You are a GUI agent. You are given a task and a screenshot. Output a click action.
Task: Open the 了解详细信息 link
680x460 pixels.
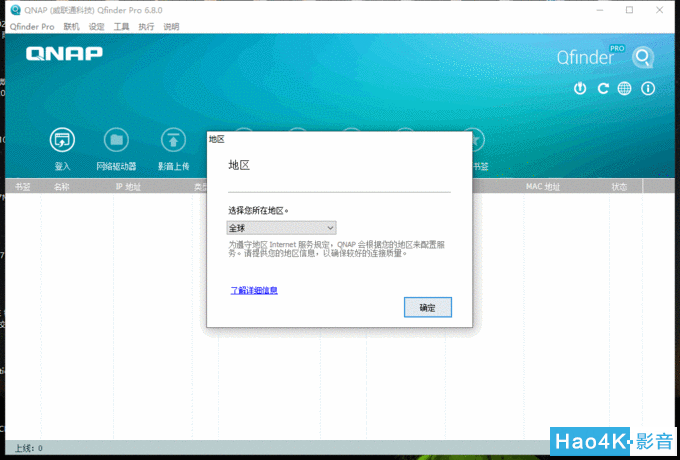(254, 290)
